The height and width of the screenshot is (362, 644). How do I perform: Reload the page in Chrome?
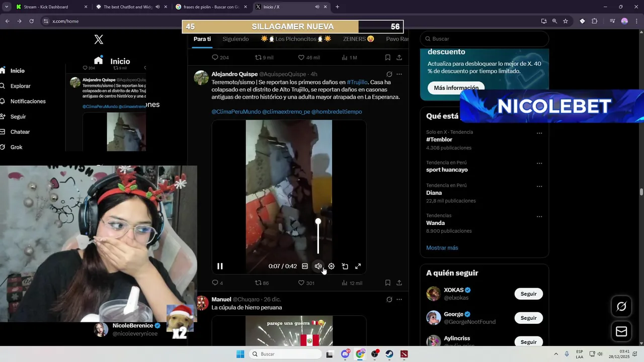31,21
